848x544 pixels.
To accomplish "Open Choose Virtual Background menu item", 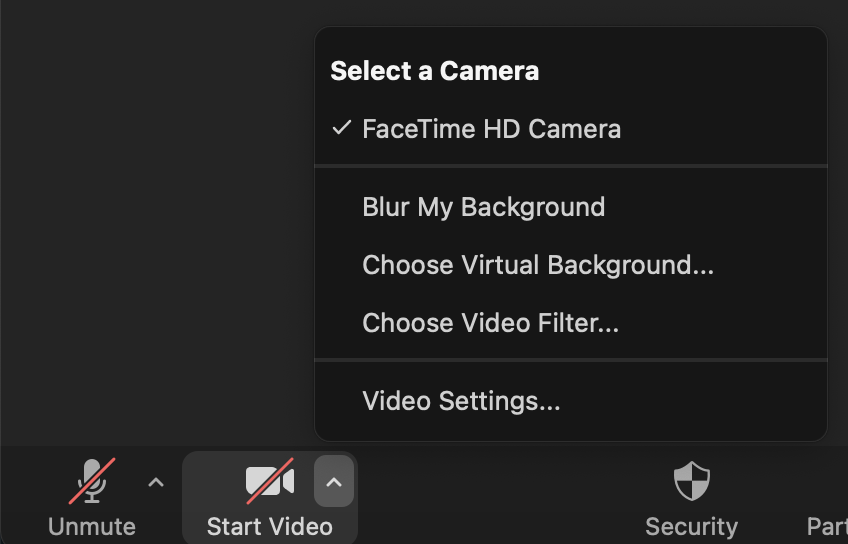I will click(537, 265).
